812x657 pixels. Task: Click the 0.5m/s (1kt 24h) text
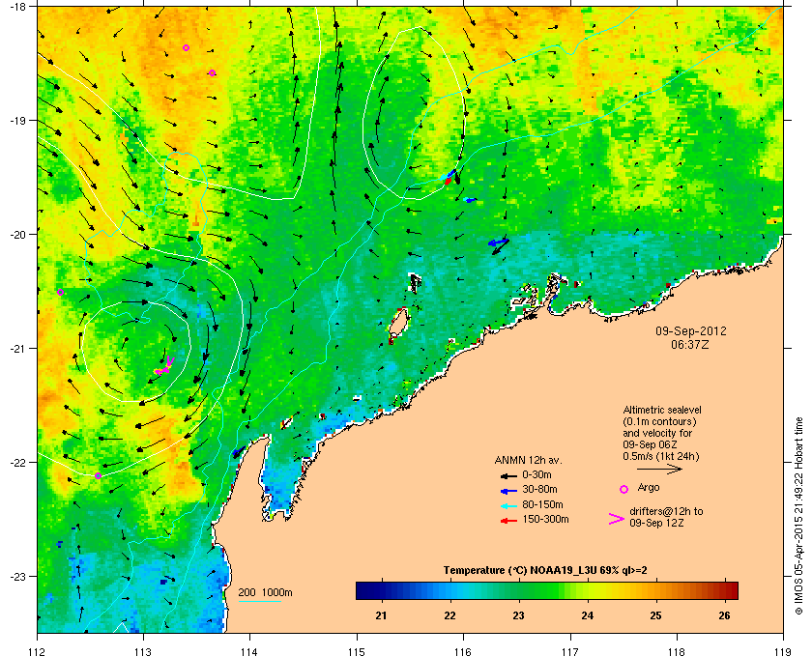coord(661,457)
